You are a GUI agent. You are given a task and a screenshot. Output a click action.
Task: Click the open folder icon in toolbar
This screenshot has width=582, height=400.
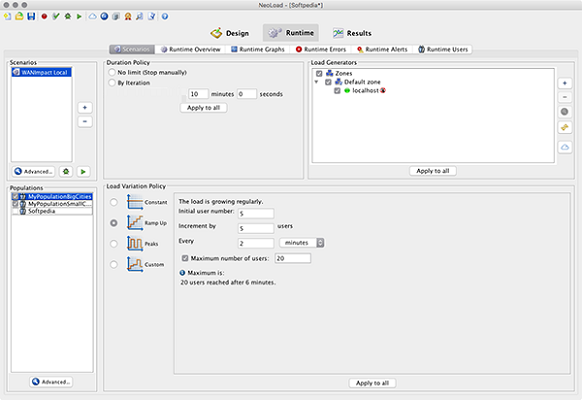coord(19,16)
